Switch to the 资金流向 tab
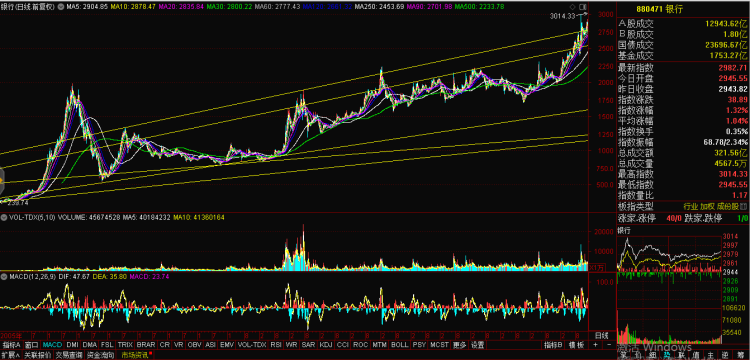The height and width of the screenshot is (360, 750). [100, 355]
